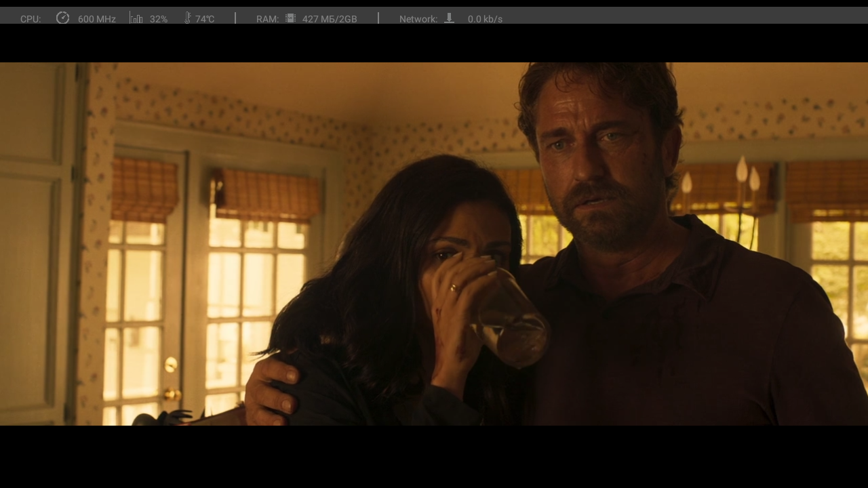Select the "600 MHz" frequency value
The height and width of the screenshot is (488, 868).
click(97, 19)
